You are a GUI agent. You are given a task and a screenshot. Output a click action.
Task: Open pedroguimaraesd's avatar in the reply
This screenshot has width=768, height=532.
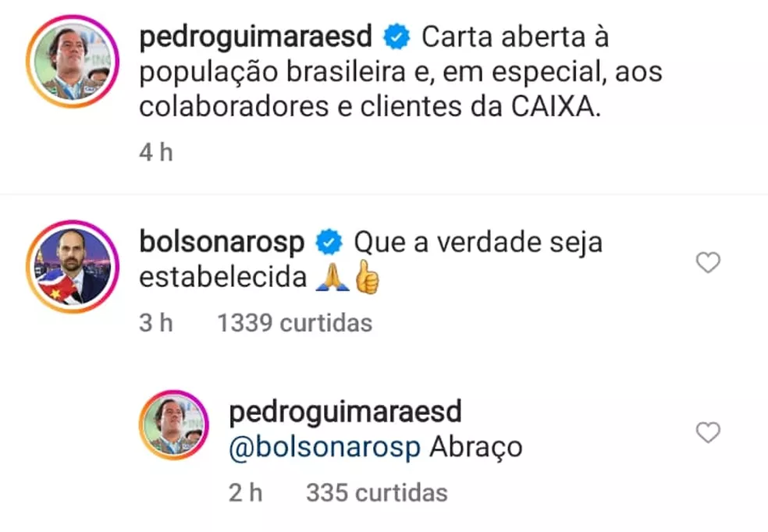(174, 425)
